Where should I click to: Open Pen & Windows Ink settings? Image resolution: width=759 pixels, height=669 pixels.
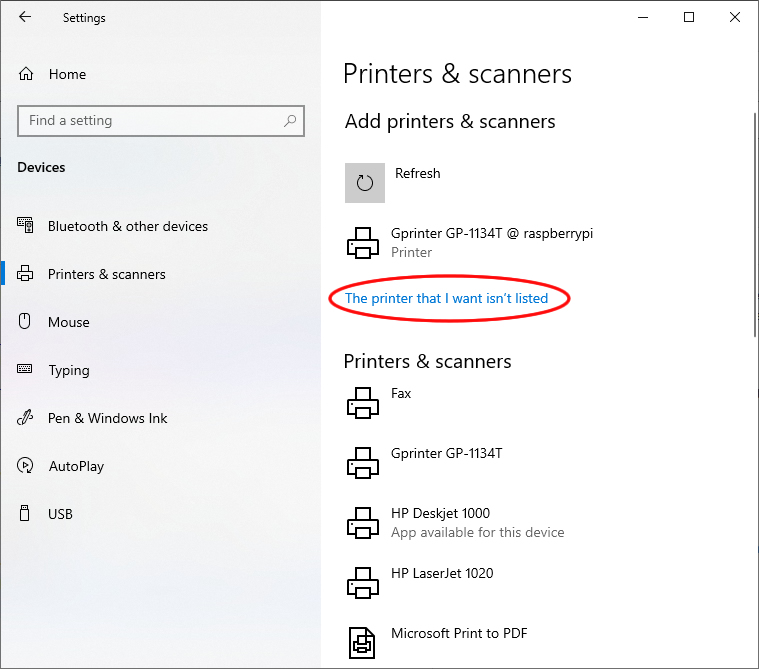(107, 418)
